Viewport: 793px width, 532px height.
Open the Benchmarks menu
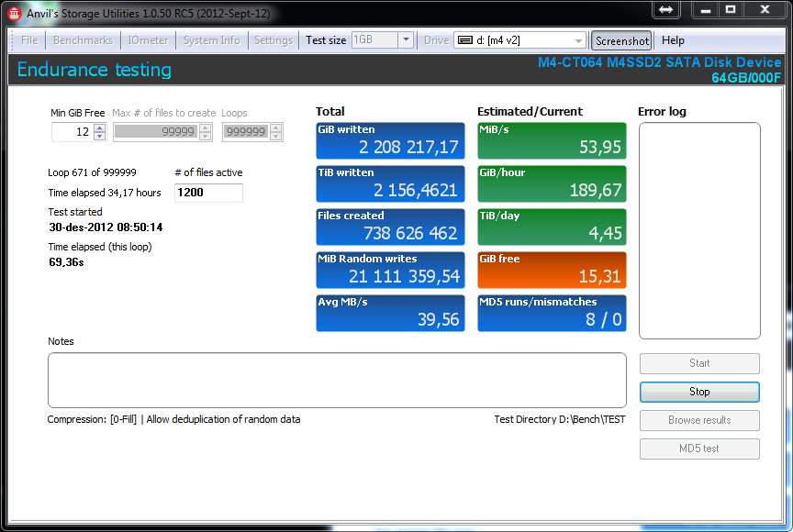pos(83,40)
